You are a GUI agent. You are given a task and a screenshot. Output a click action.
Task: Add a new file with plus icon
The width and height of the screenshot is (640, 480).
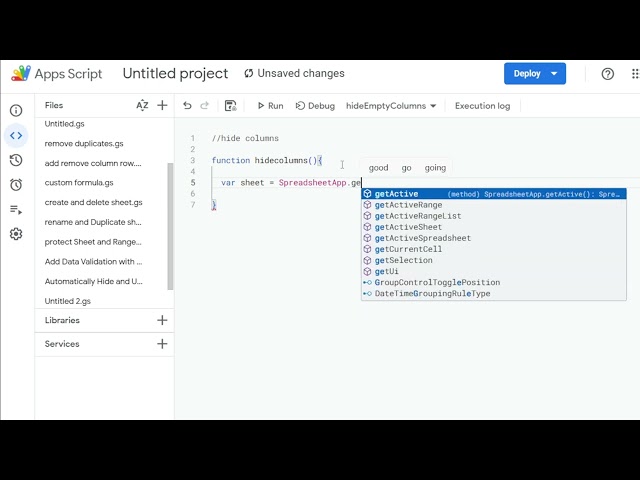pos(162,105)
